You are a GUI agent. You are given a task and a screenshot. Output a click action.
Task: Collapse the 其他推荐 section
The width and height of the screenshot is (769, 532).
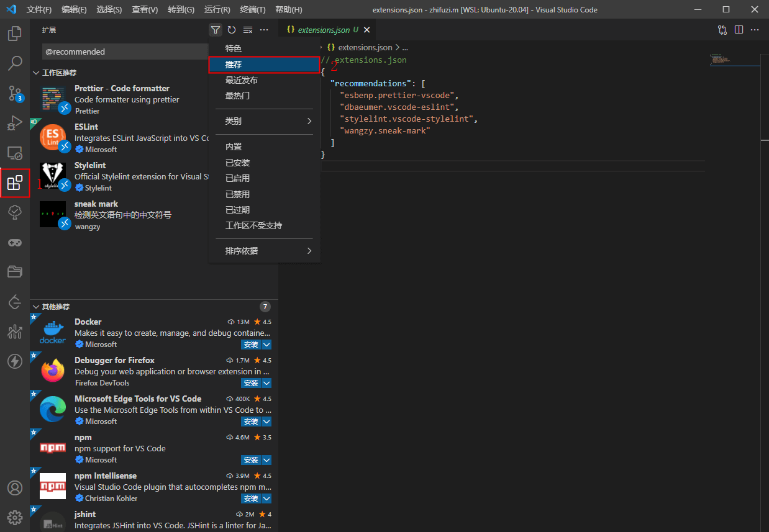tap(37, 307)
